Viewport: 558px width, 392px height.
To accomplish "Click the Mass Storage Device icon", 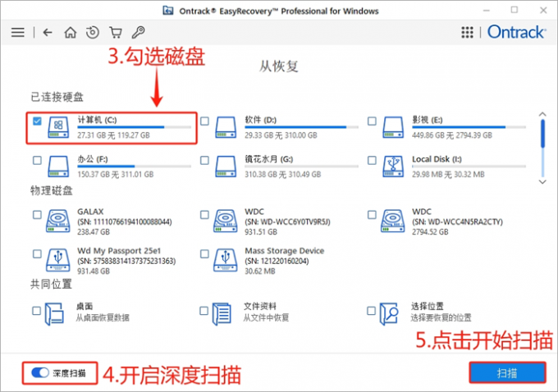I will 226,260.
